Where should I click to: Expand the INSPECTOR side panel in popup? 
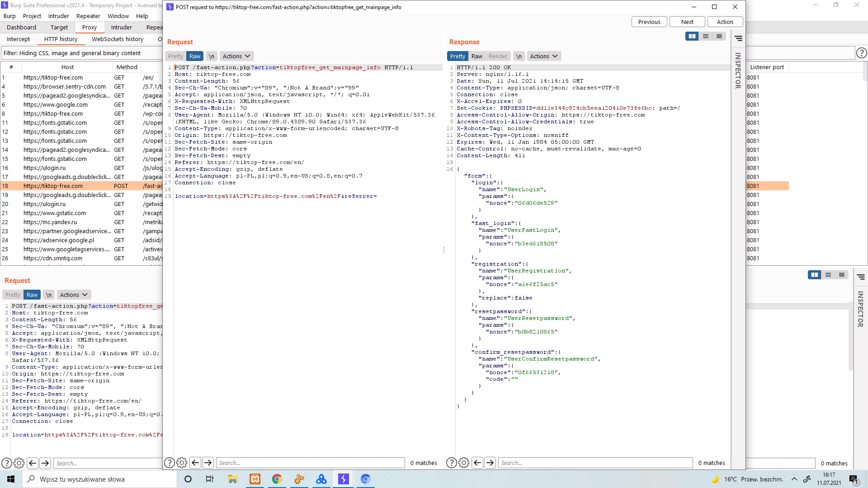coord(738,70)
